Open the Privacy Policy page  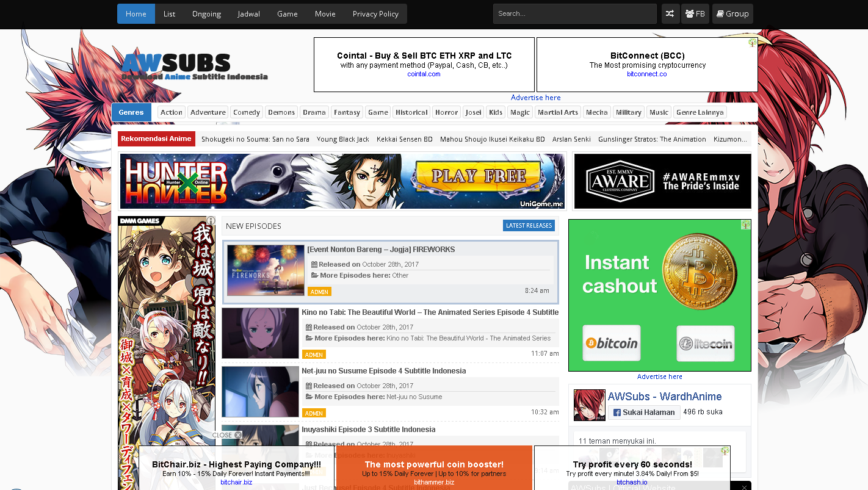coord(375,13)
